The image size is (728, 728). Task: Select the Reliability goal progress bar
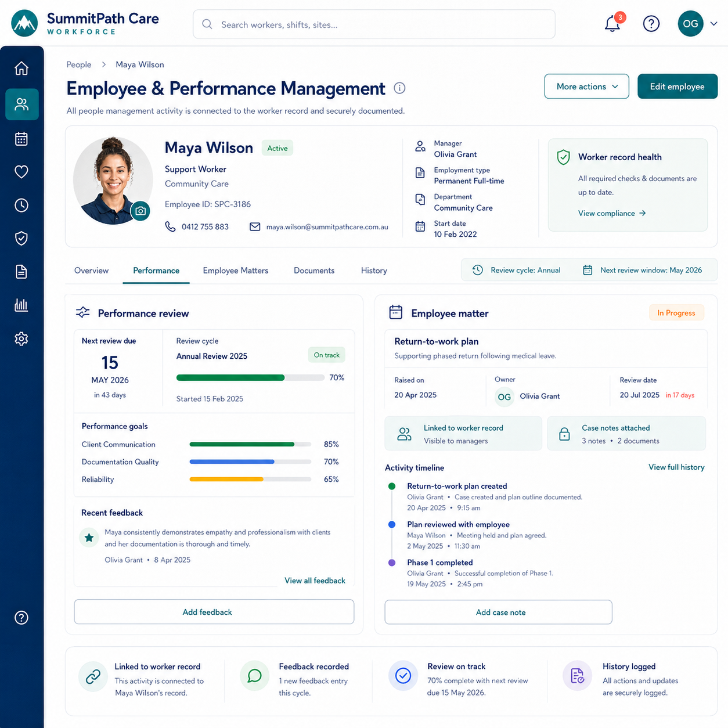[250, 480]
